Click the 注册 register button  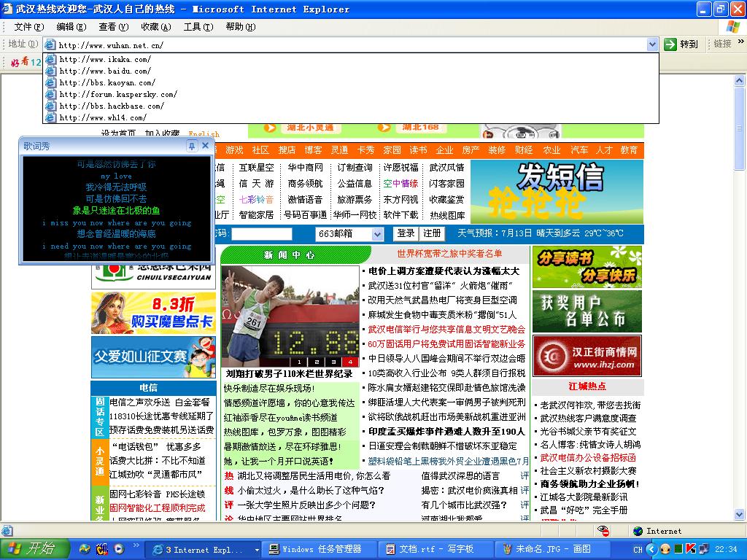(x=432, y=233)
